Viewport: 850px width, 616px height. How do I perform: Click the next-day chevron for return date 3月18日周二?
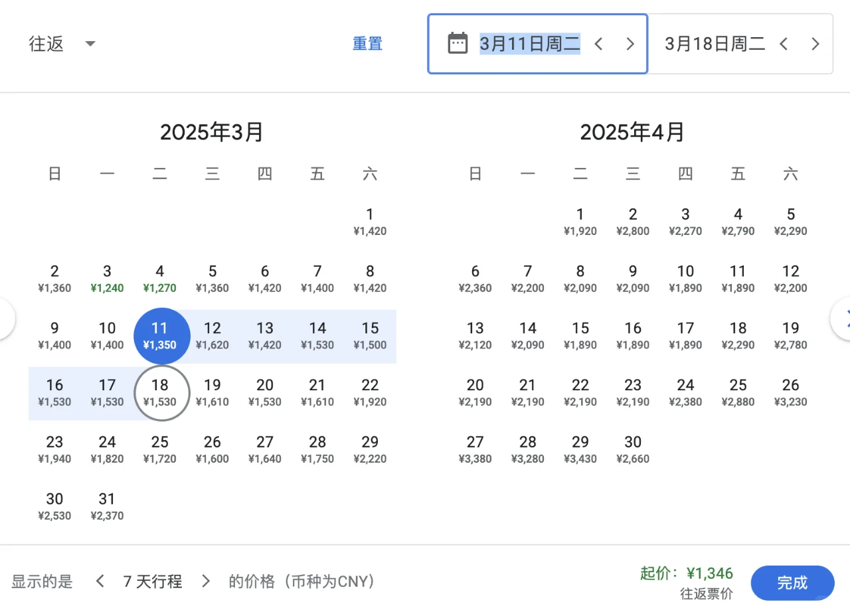(815, 43)
